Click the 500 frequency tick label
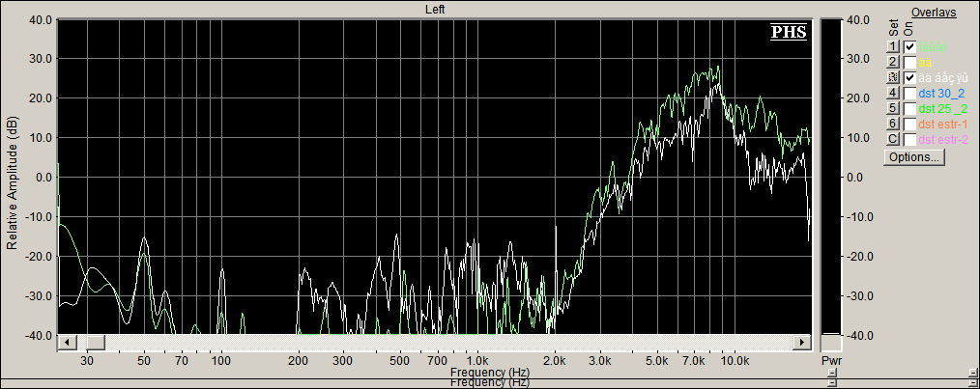Image resolution: width=980 pixels, height=389 pixels. (399, 361)
